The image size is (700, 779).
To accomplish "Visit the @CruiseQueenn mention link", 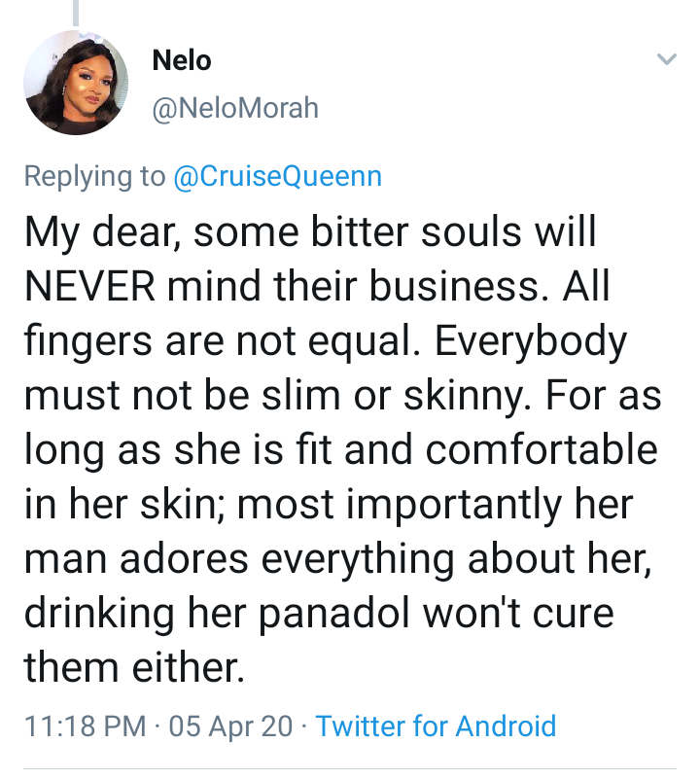I will [x=277, y=176].
